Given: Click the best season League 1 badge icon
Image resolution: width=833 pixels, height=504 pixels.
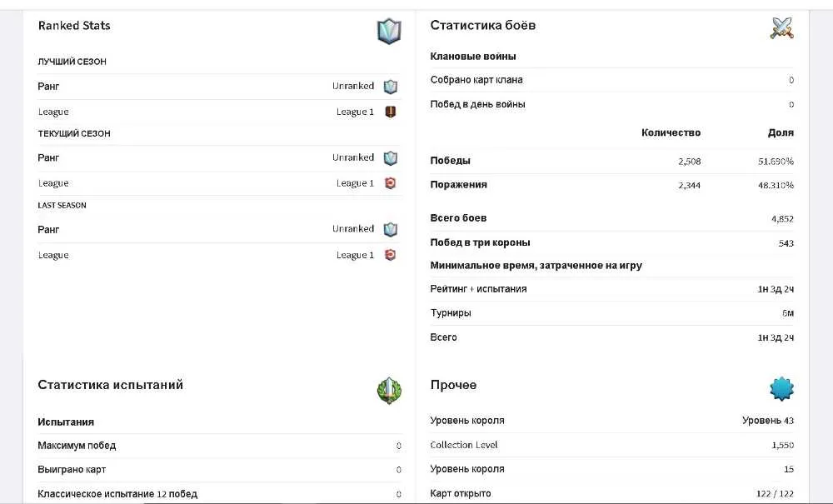Looking at the screenshot, I should (391, 112).
